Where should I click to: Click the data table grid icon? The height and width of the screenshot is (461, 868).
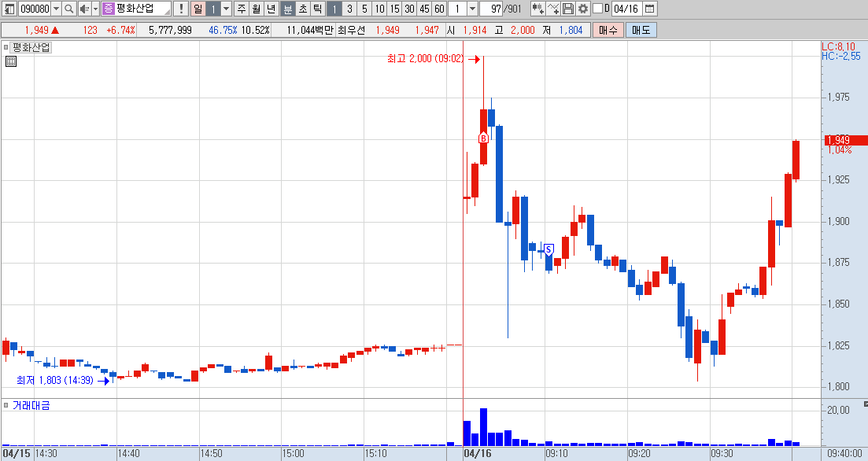(x=11, y=61)
